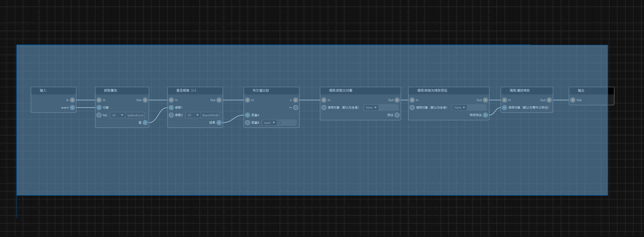Click the key port on 获取属性
This screenshot has width=644, height=237.
pyautogui.click(x=99, y=115)
